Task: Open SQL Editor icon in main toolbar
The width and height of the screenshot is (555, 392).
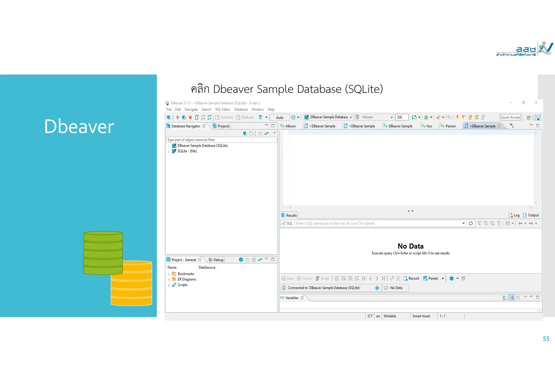Action: [197, 117]
